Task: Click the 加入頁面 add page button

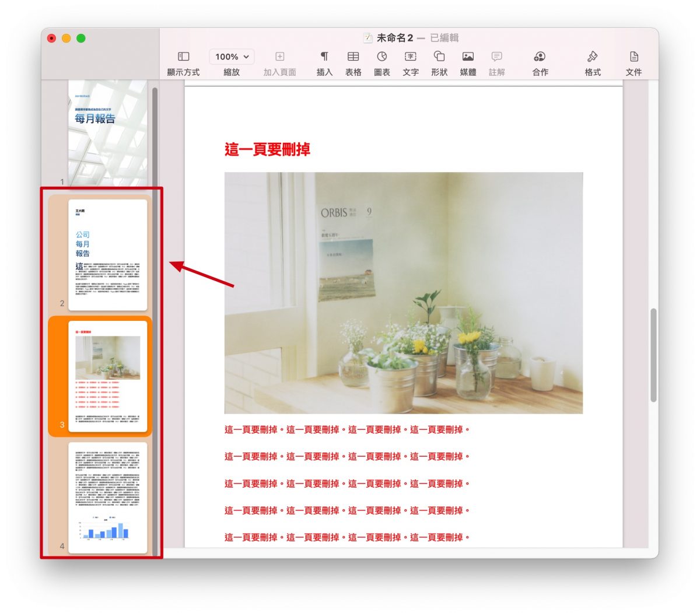Action: pos(279,63)
